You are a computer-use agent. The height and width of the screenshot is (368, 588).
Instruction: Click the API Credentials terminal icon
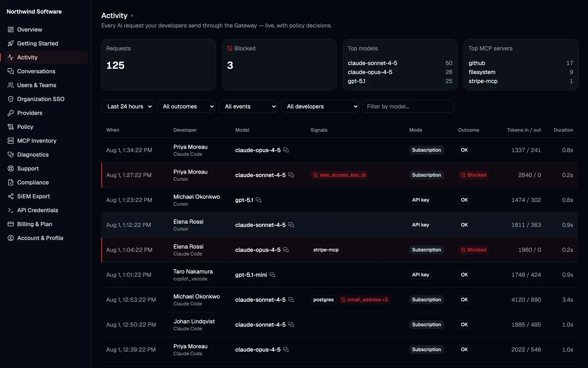click(x=11, y=210)
